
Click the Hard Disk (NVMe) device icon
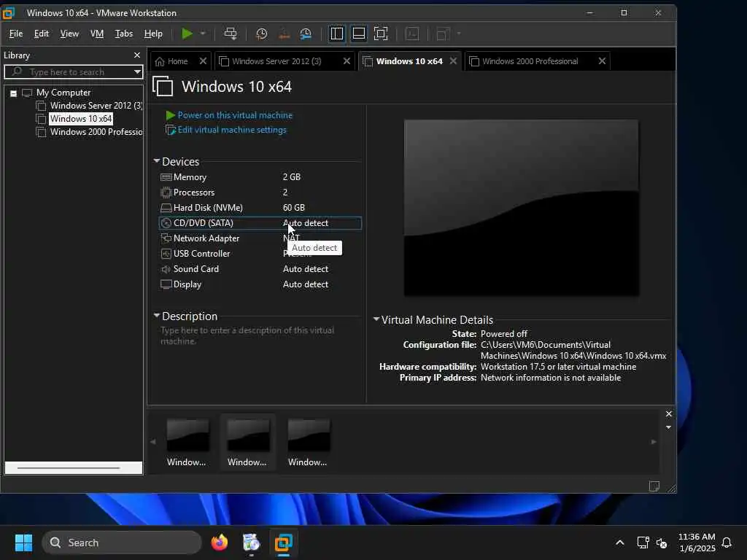pos(166,208)
